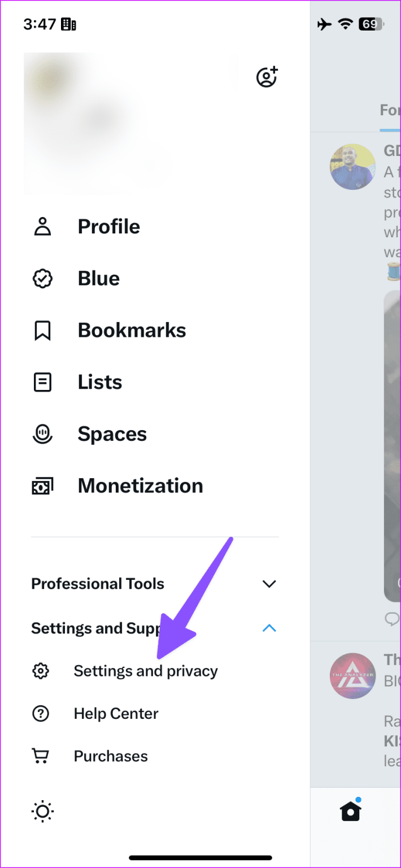Click the Purchases shopping cart icon
The height and width of the screenshot is (868, 401).
(40, 756)
